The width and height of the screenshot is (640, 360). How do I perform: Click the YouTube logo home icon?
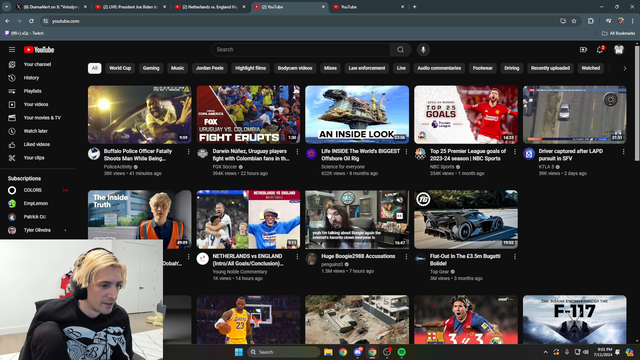point(39,50)
